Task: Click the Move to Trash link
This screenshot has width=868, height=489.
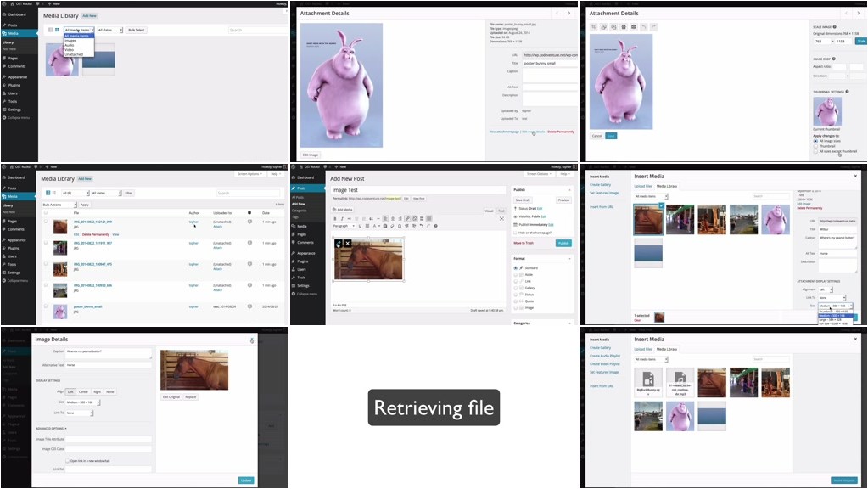Action: 524,243
